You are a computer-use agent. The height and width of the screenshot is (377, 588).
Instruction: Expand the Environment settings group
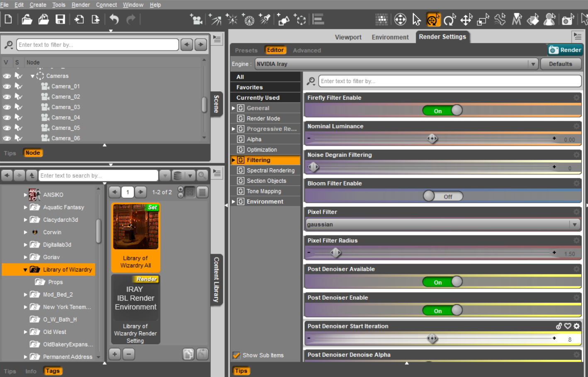pos(233,201)
